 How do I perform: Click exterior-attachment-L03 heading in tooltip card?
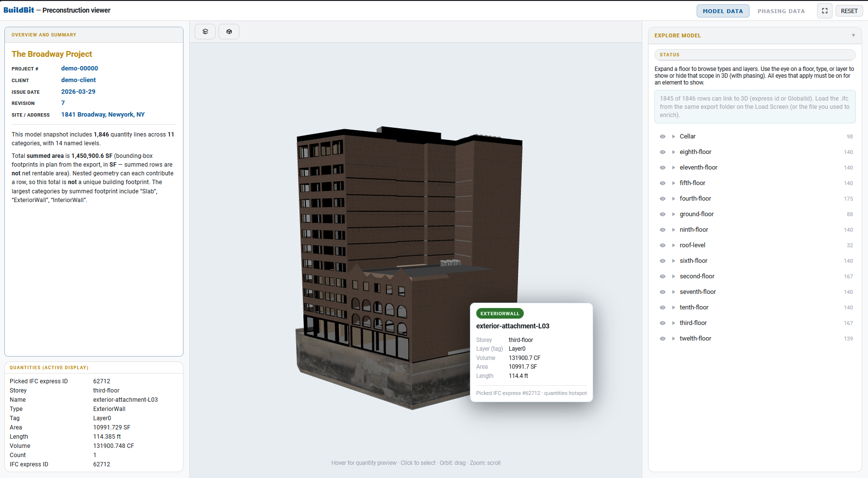pos(513,326)
